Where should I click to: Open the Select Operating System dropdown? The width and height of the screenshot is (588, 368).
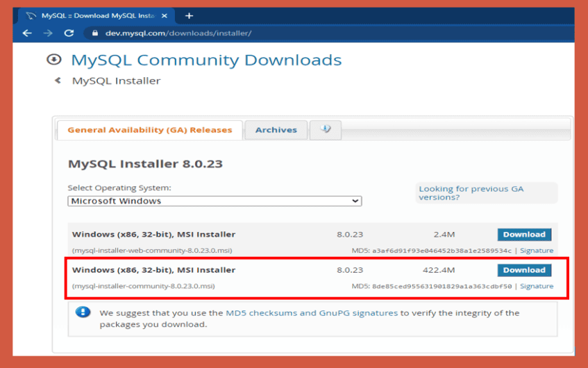(215, 201)
